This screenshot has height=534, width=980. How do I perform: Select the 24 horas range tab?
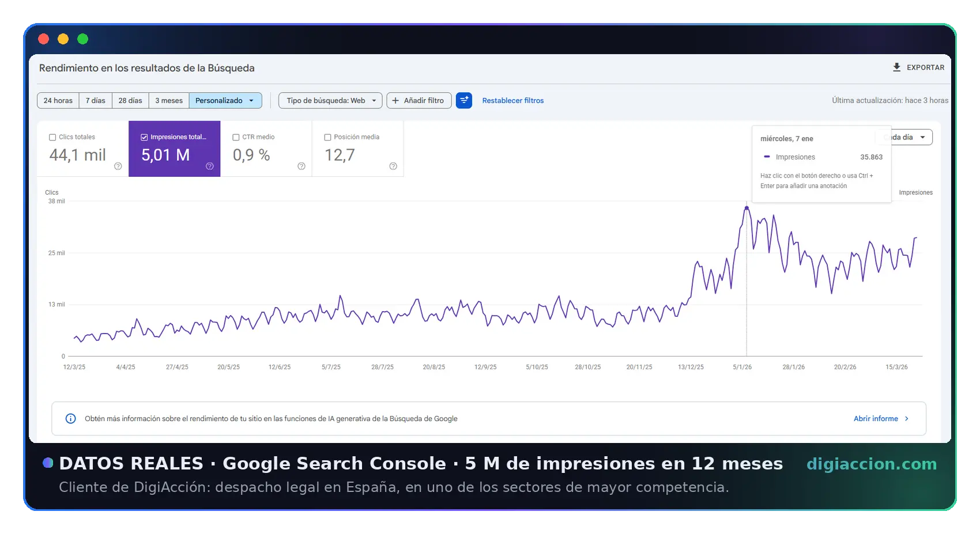point(58,100)
